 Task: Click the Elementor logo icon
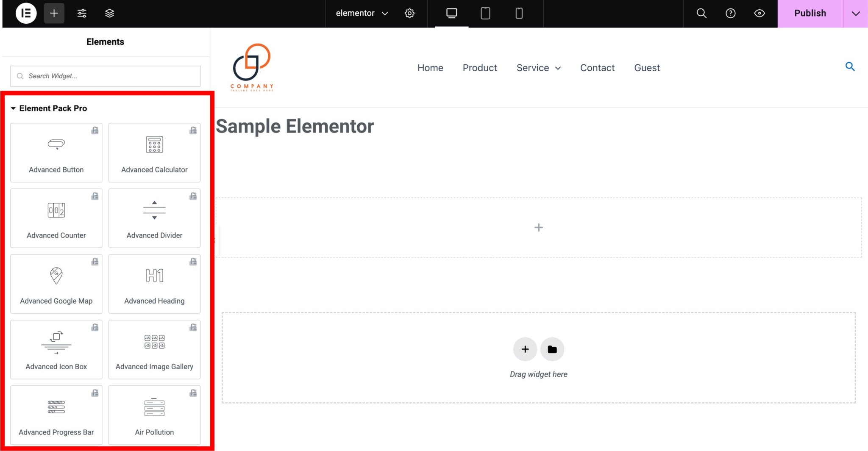click(26, 13)
